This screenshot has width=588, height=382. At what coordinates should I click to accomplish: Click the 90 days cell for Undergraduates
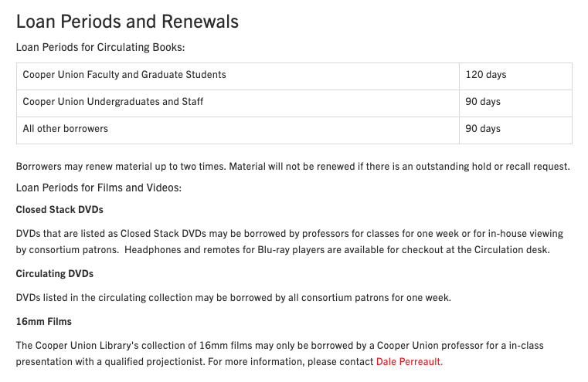click(x=515, y=103)
